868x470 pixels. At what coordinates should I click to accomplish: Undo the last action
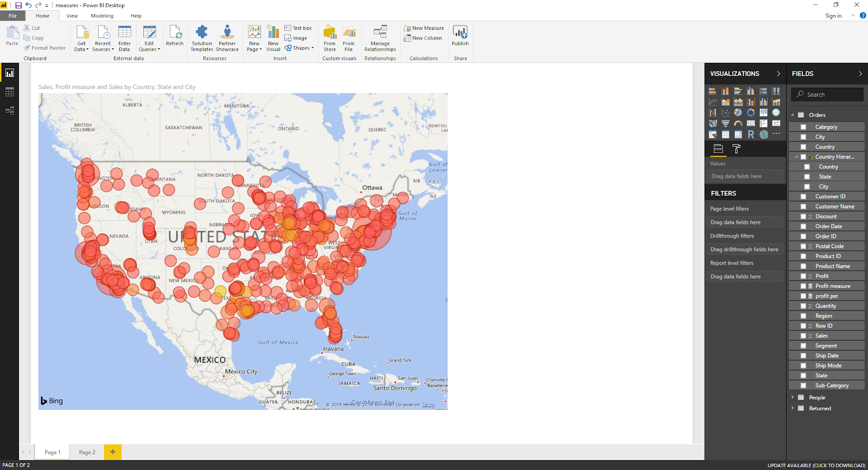tap(28, 5)
